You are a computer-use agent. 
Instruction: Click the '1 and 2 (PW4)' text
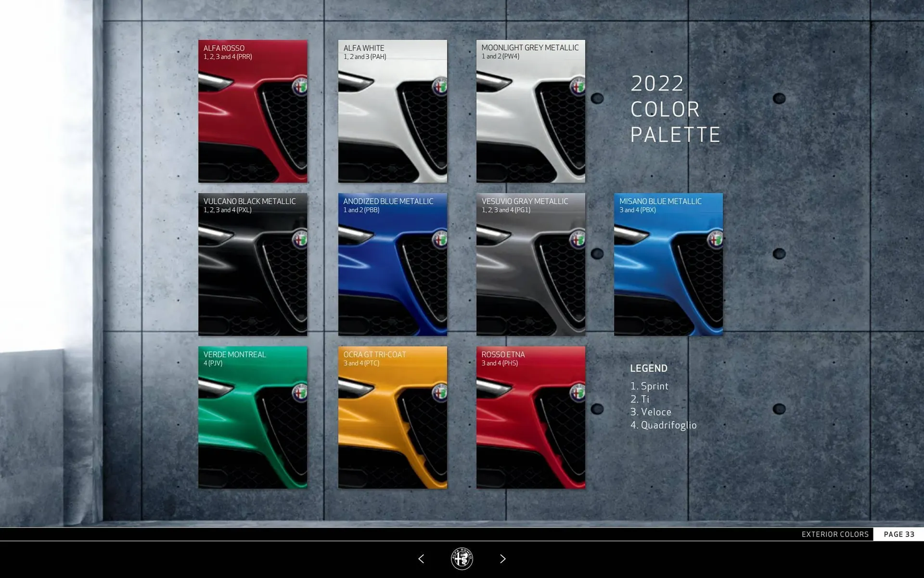(500, 56)
